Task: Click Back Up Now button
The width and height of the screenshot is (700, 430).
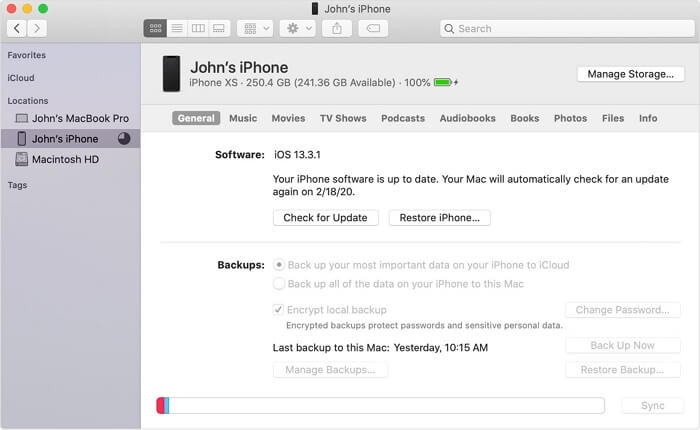Action: [x=623, y=345]
